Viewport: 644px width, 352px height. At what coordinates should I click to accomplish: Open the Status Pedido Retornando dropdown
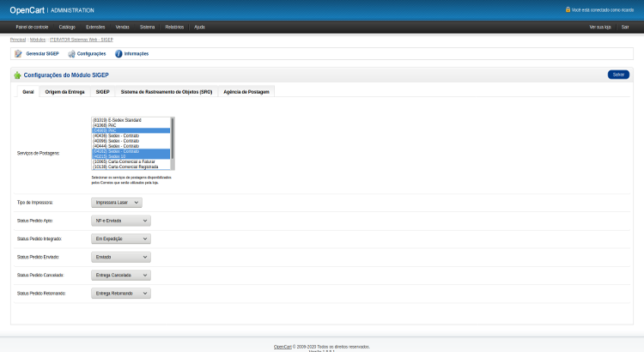pos(121,294)
